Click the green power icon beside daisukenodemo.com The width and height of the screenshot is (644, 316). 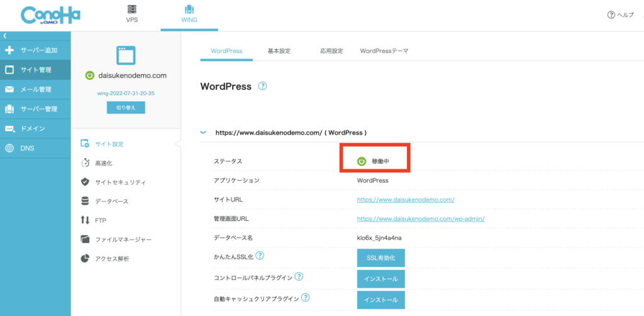click(x=89, y=76)
